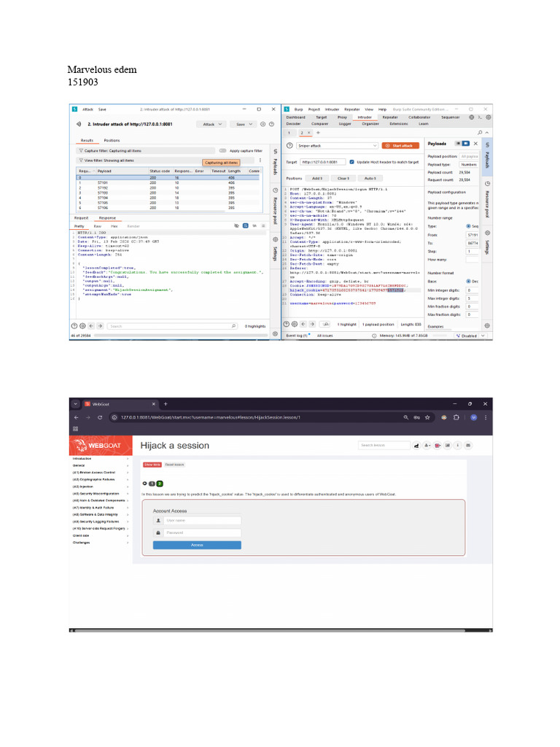This screenshot has width=560, height=747.
Task: Select Intruder sub-tab 1
Action: coord(289,133)
